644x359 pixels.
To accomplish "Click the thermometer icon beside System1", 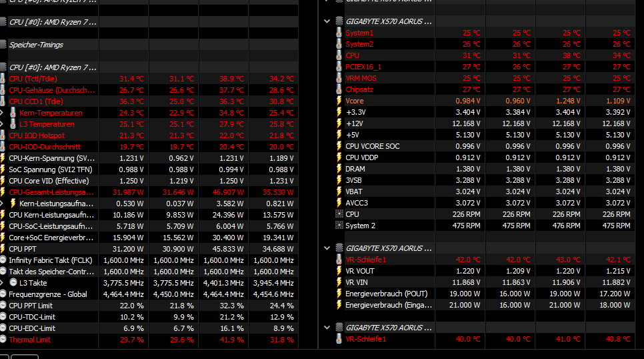I will coord(339,33).
